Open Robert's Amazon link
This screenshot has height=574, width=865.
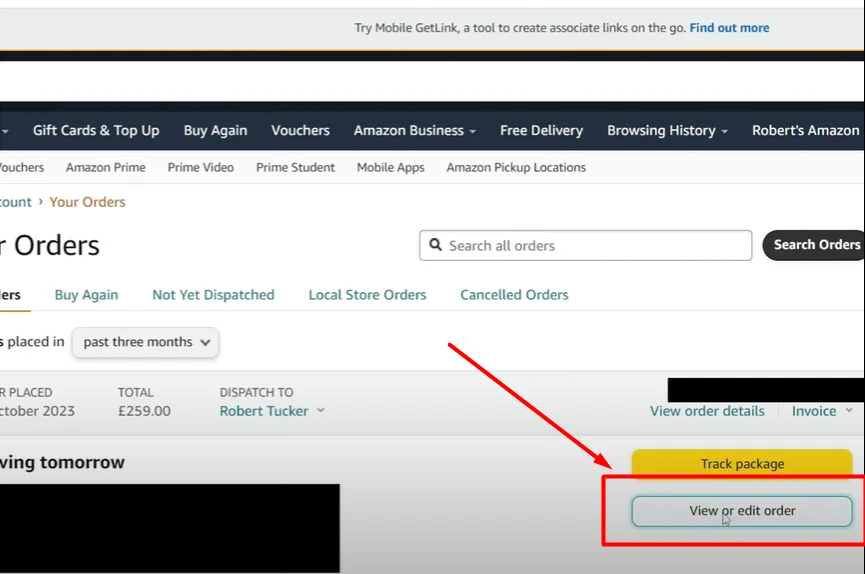pyautogui.click(x=805, y=130)
